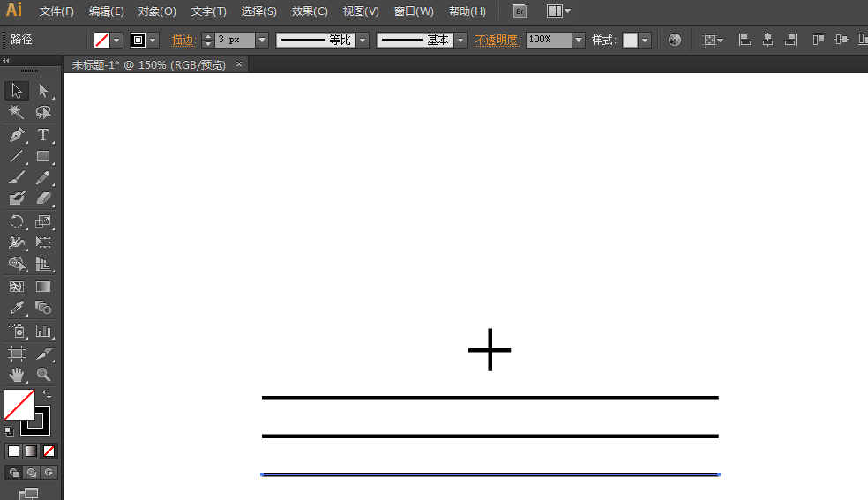Activate the Rotate tool

coord(17,221)
